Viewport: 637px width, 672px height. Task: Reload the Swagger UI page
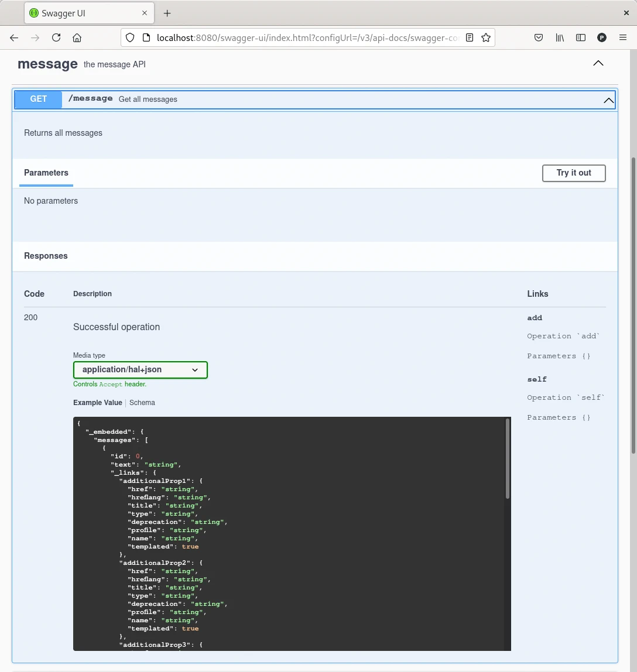pyautogui.click(x=56, y=37)
